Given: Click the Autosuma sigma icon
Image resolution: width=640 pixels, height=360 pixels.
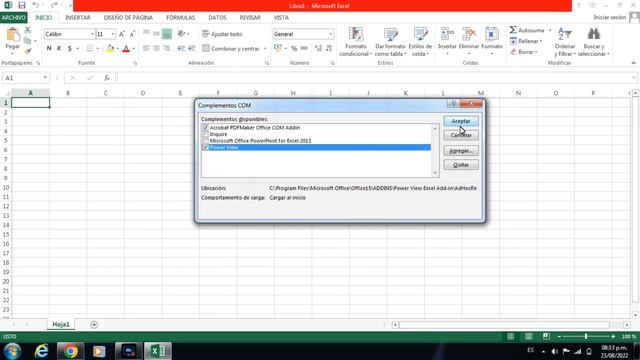Looking at the screenshot, I should [513, 30].
